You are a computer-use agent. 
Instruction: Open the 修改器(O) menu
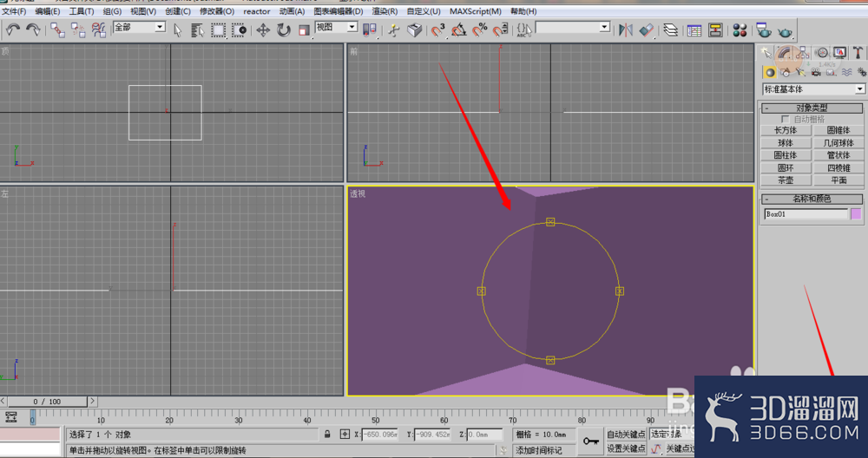tap(217, 11)
